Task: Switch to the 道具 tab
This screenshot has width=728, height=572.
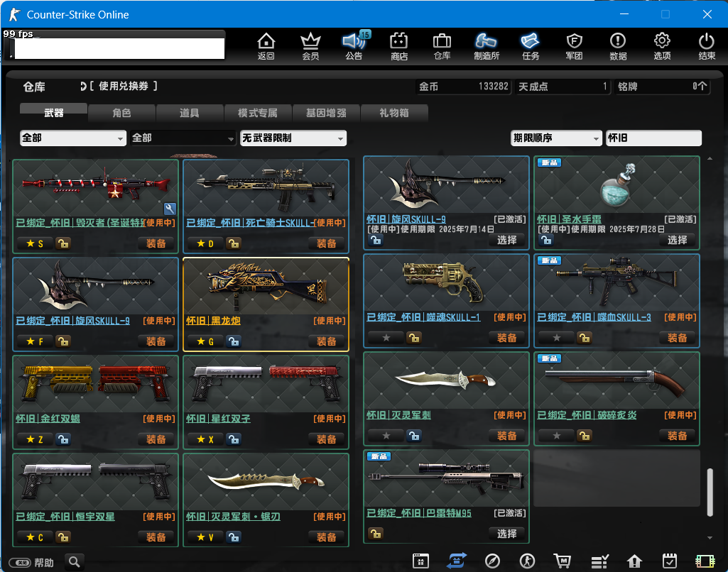Action: click(x=190, y=113)
